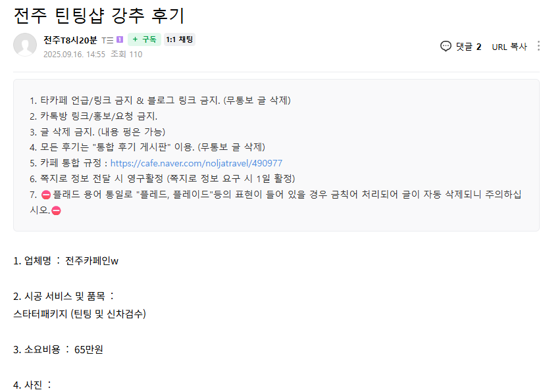Image resolution: width=543 pixels, height=392 pixels.
Task: Subscribe with the 구독 button
Action: pos(144,40)
